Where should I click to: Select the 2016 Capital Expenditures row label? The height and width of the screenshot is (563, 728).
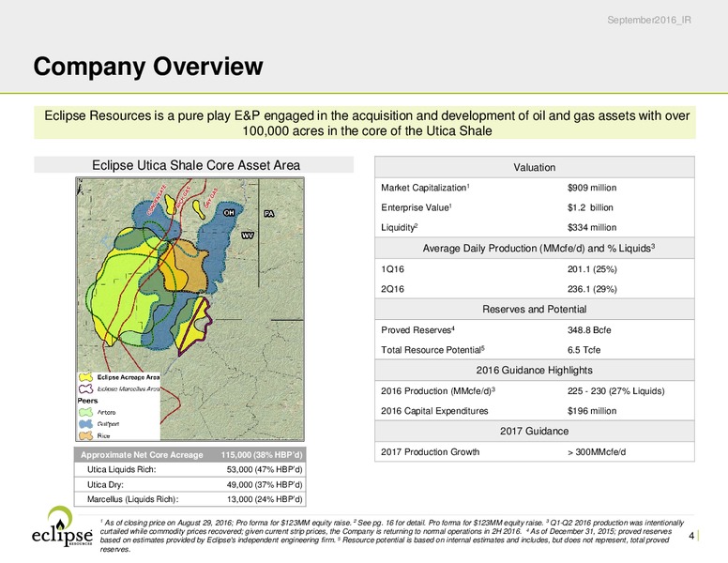tap(434, 411)
